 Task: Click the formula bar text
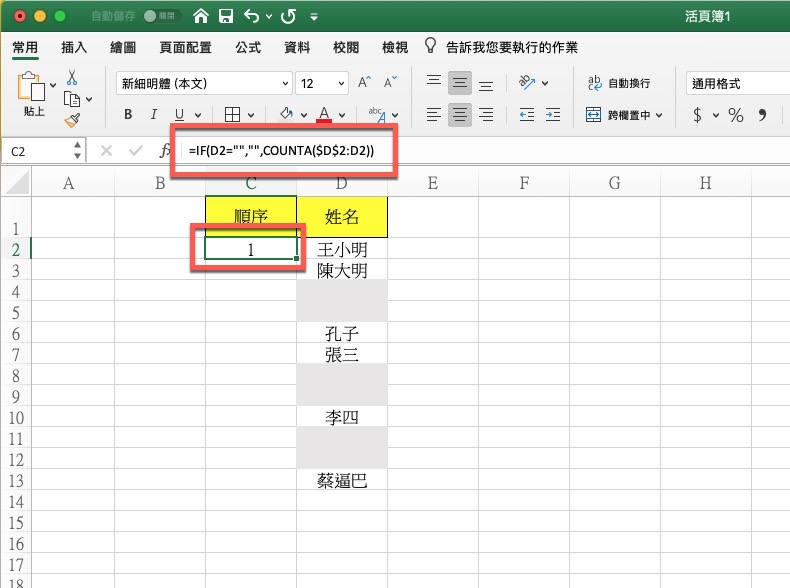click(x=281, y=151)
